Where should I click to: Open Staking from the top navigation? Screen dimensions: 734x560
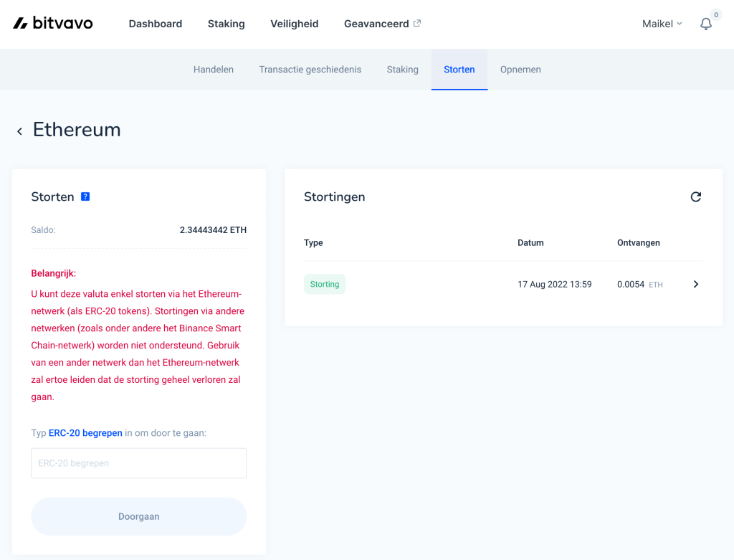tap(226, 23)
